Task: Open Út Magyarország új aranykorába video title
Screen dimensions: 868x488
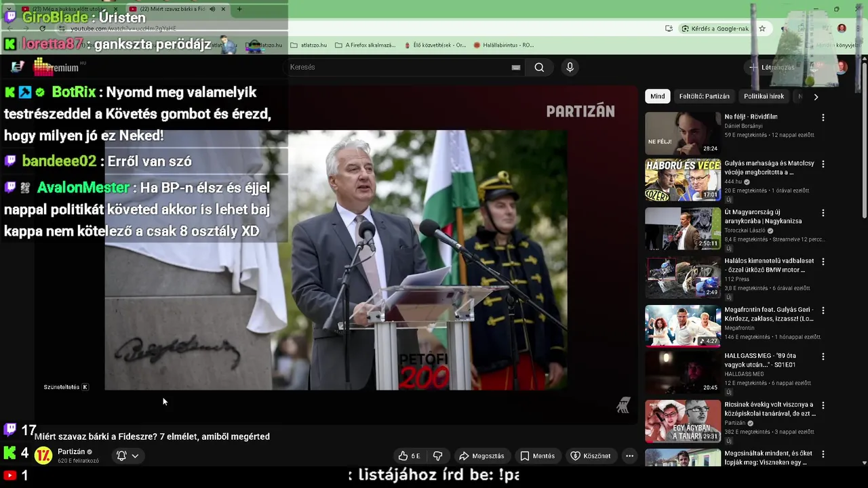Action: tap(765, 217)
